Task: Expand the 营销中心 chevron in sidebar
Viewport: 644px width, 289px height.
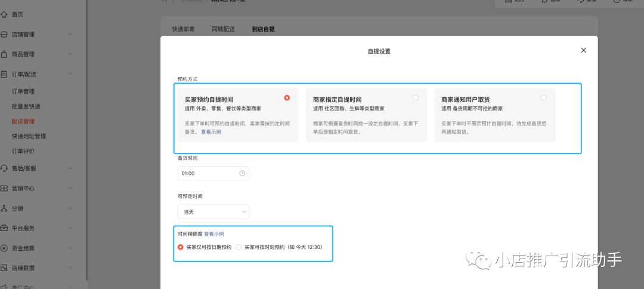Action: (x=70, y=188)
